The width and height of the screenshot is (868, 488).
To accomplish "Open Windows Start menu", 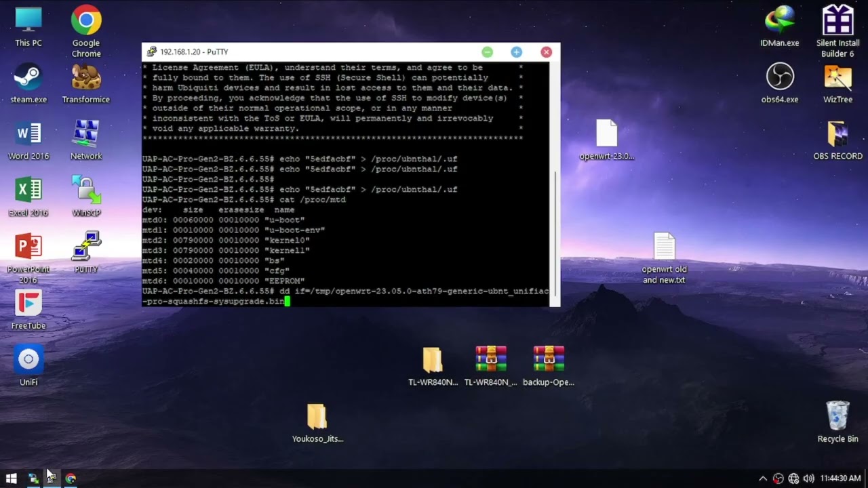I will 12,478.
